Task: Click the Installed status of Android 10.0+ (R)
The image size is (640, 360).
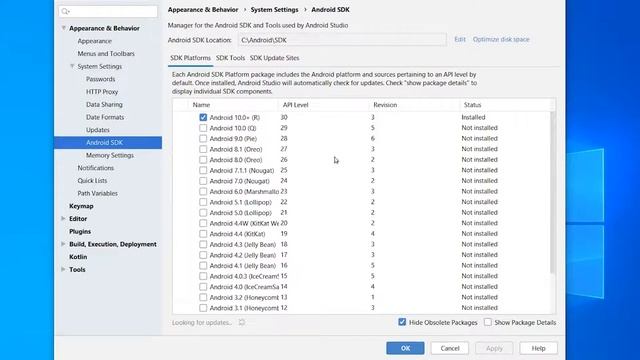Action: click(473, 117)
